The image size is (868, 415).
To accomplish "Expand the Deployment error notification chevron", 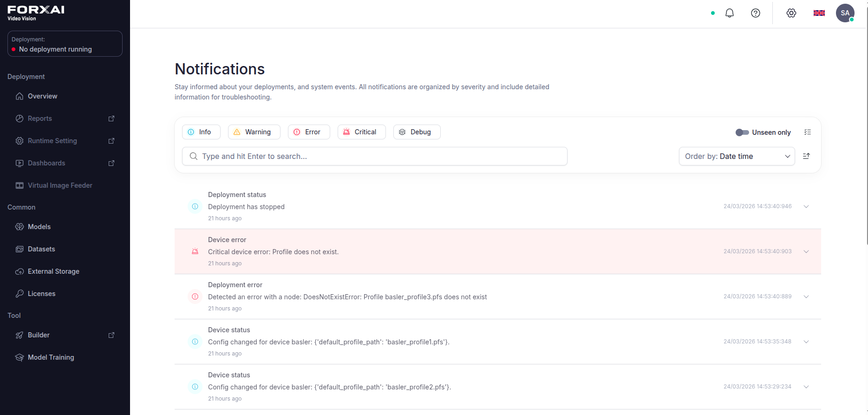I will tap(806, 296).
